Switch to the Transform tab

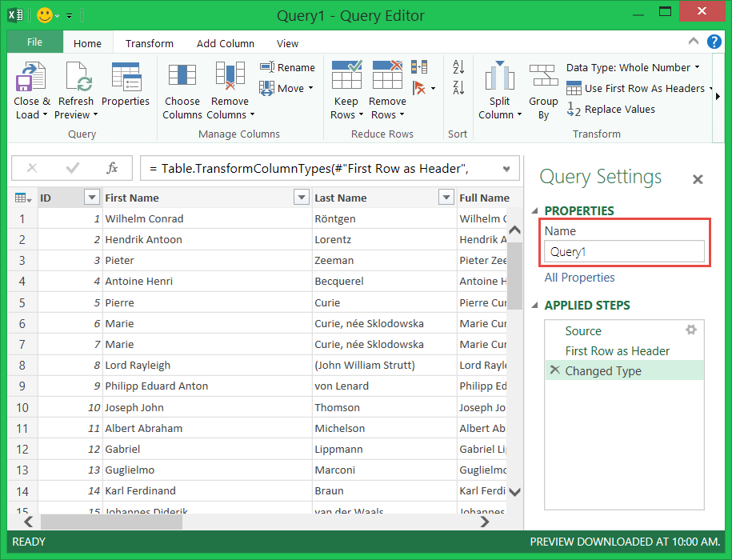[x=149, y=44]
